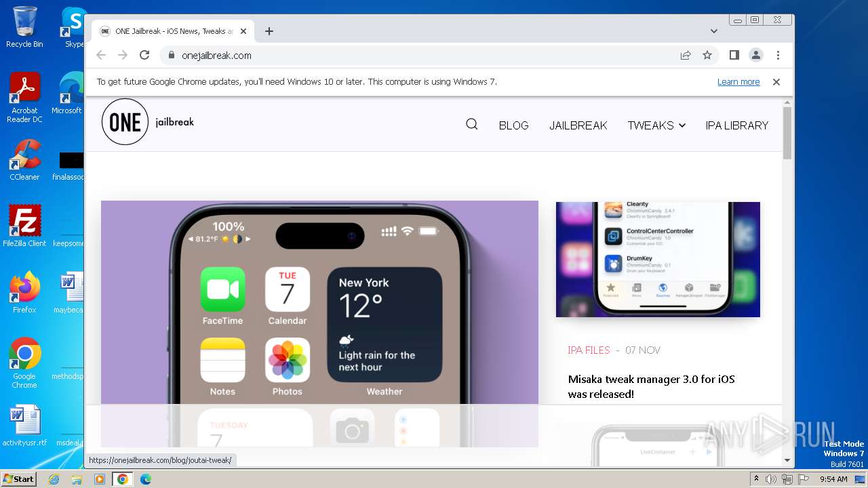Click the browser back arrow

tap(101, 56)
